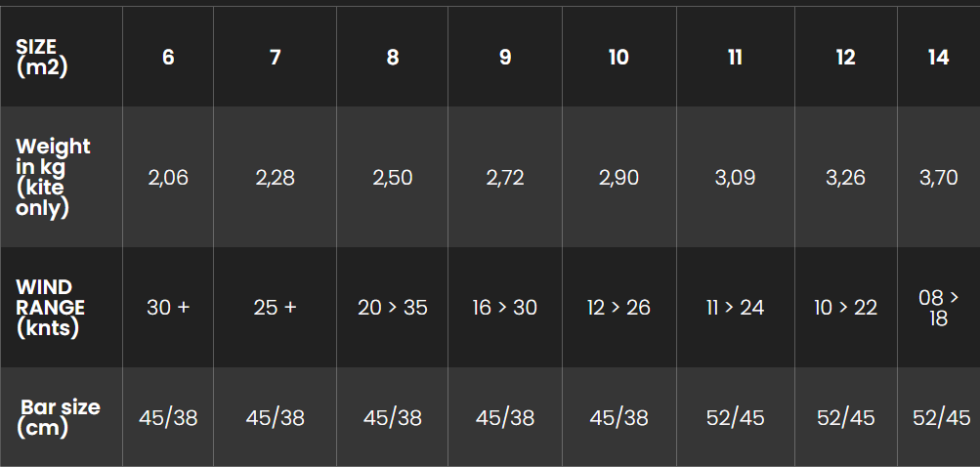Click the 12 > 26 wind range
The image size is (980, 467).
coord(618,308)
